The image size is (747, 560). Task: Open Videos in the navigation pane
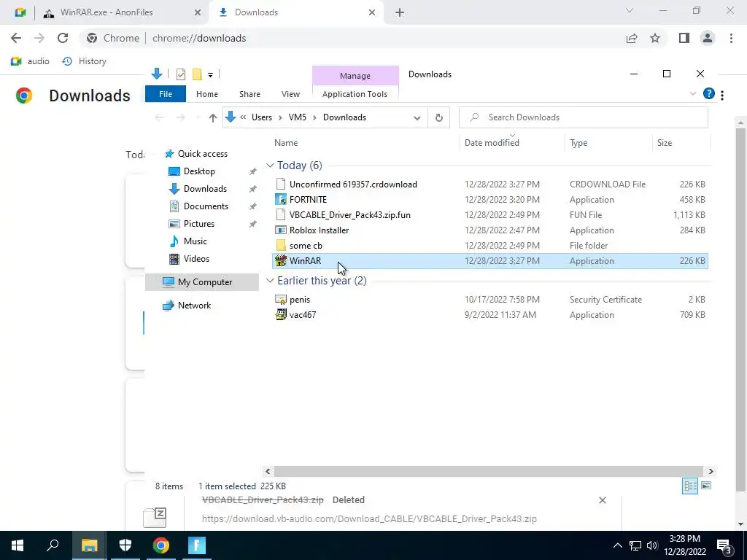tap(196, 259)
